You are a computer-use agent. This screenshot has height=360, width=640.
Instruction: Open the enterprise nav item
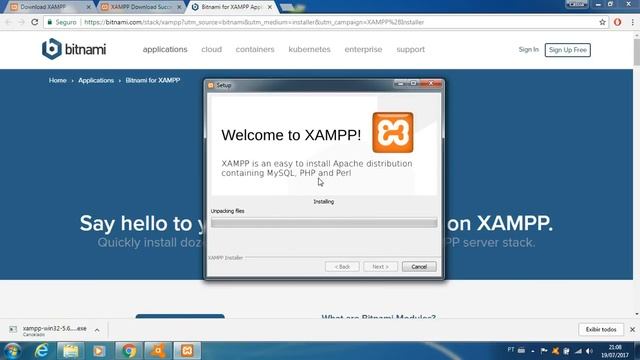tap(363, 49)
